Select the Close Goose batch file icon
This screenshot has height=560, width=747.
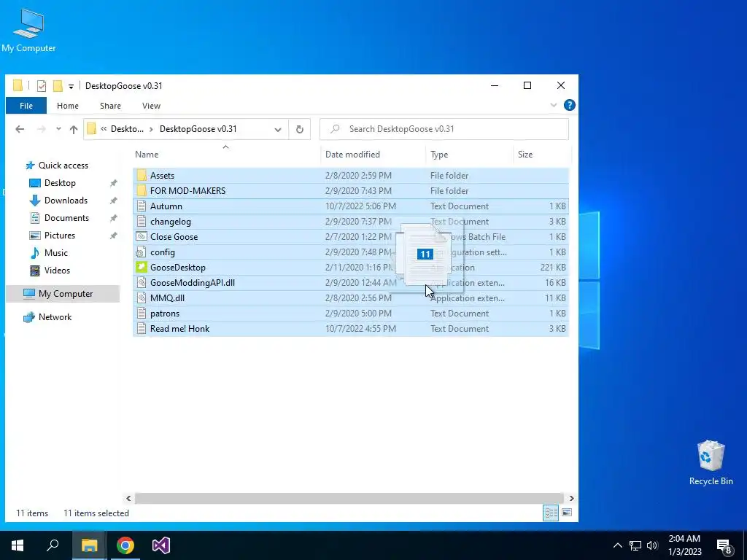click(141, 237)
